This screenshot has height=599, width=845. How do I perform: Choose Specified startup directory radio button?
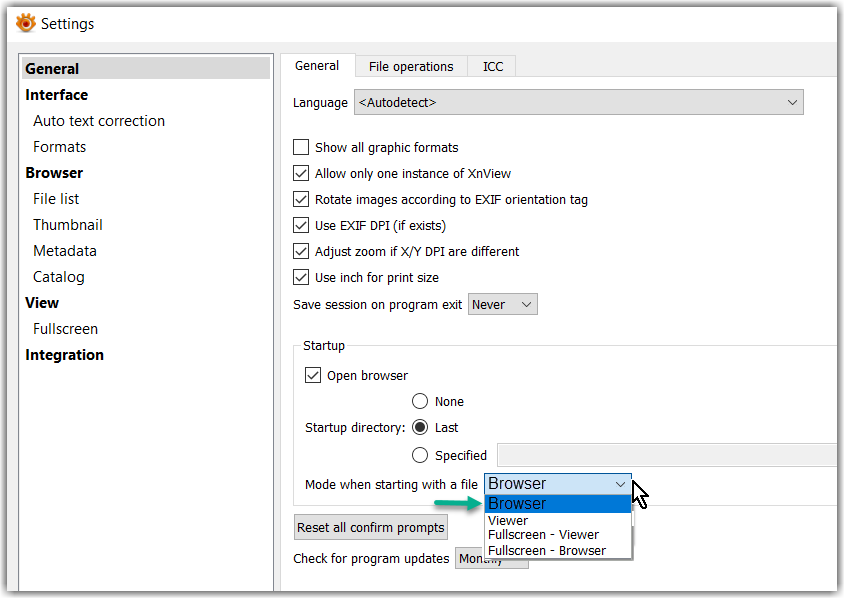point(420,456)
